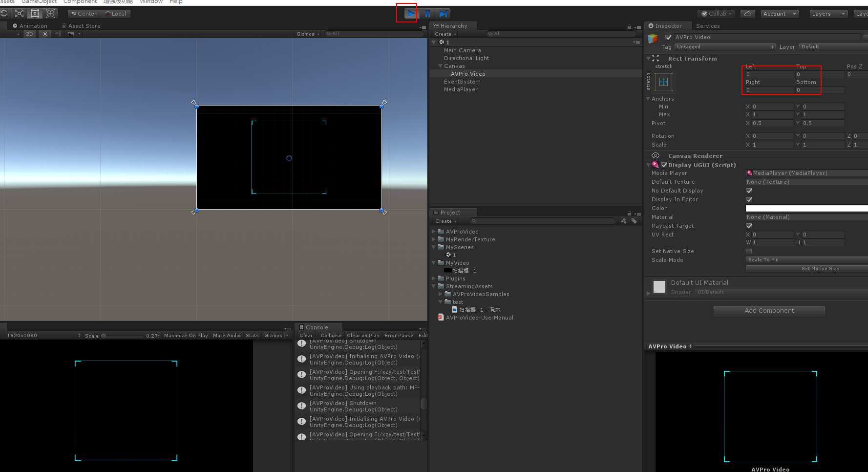Image resolution: width=868 pixels, height=472 pixels.
Task: Open the Window menu
Action: (x=151, y=2)
